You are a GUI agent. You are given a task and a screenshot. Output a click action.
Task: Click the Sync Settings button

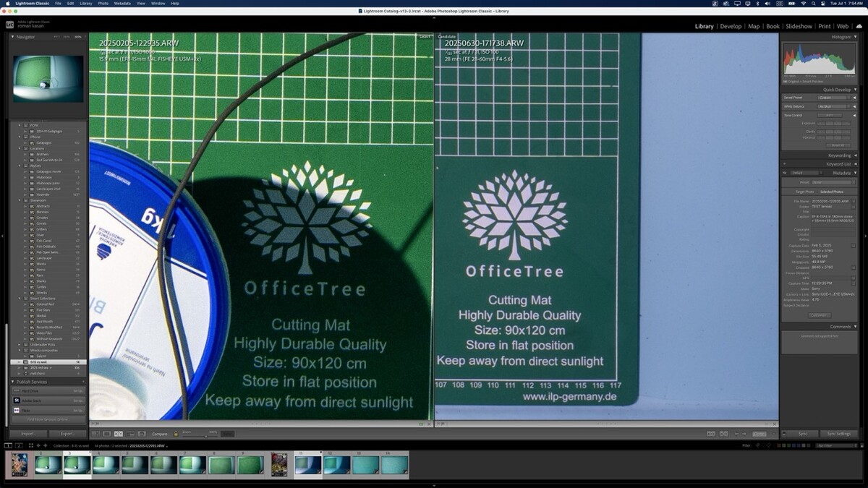pos(838,434)
